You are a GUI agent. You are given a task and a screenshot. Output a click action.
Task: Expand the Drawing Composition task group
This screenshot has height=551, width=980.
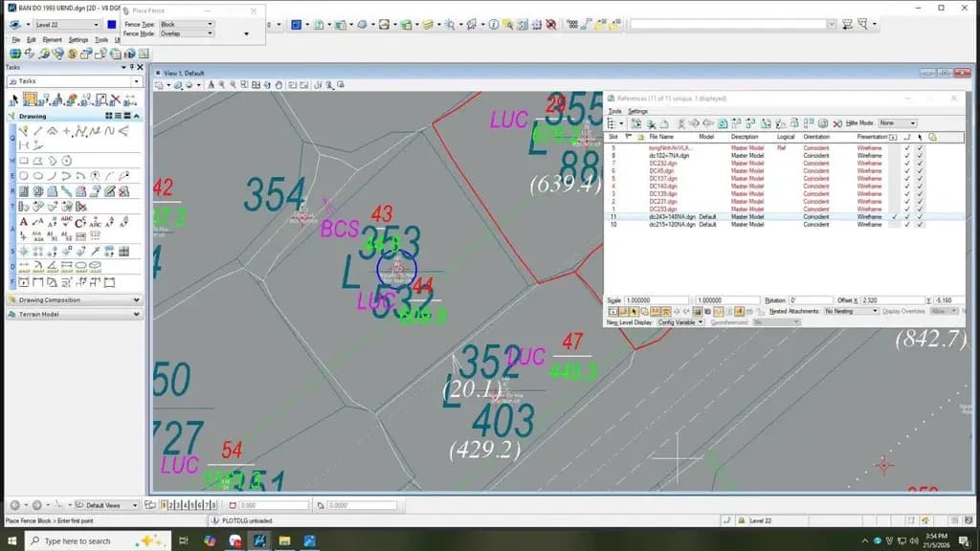click(x=75, y=299)
